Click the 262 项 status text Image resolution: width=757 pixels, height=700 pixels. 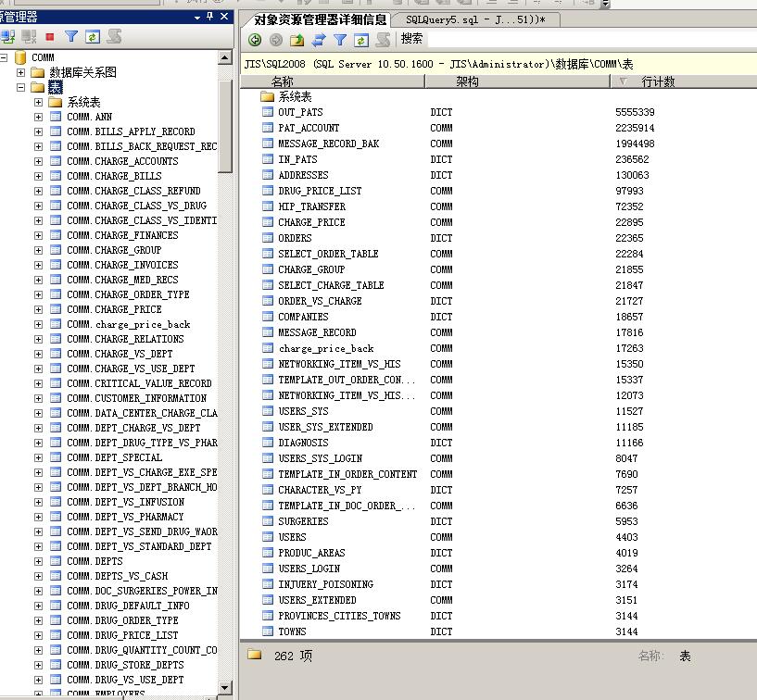(x=293, y=656)
